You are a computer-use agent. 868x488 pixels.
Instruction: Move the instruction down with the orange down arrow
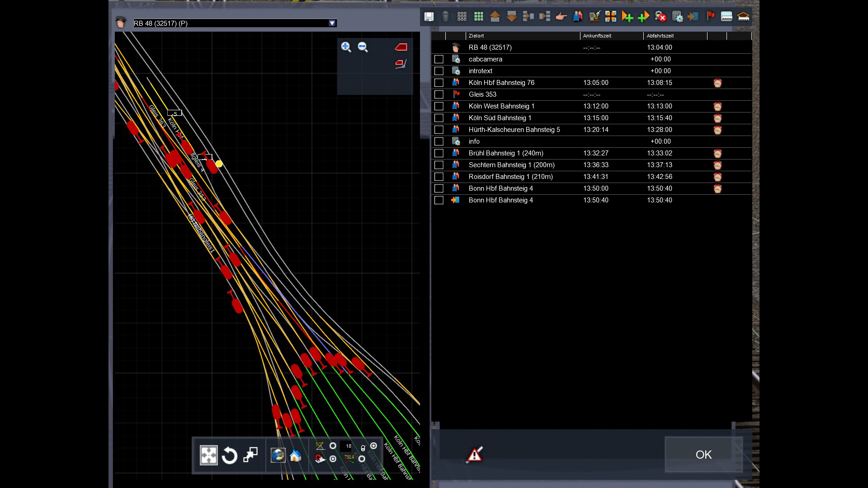pyautogui.click(x=512, y=17)
